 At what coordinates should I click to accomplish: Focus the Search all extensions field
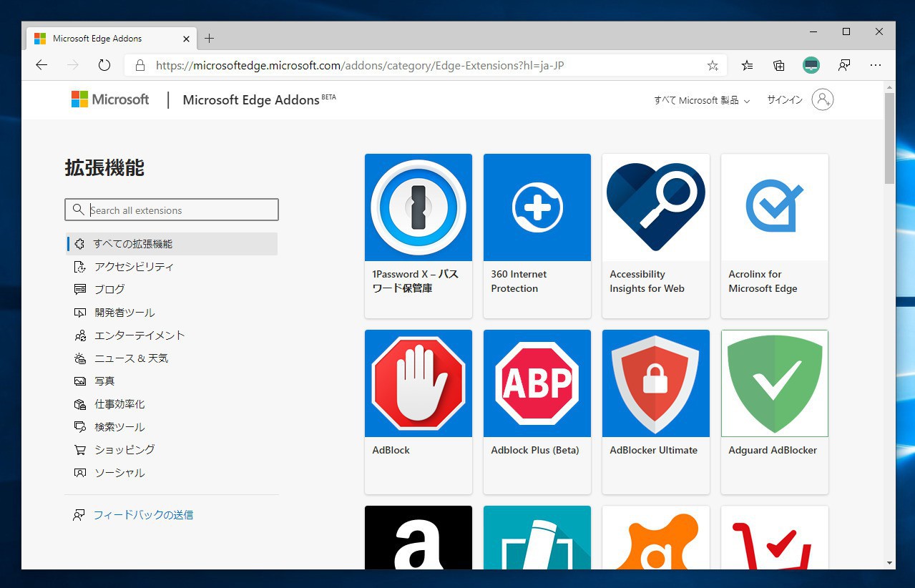172,210
